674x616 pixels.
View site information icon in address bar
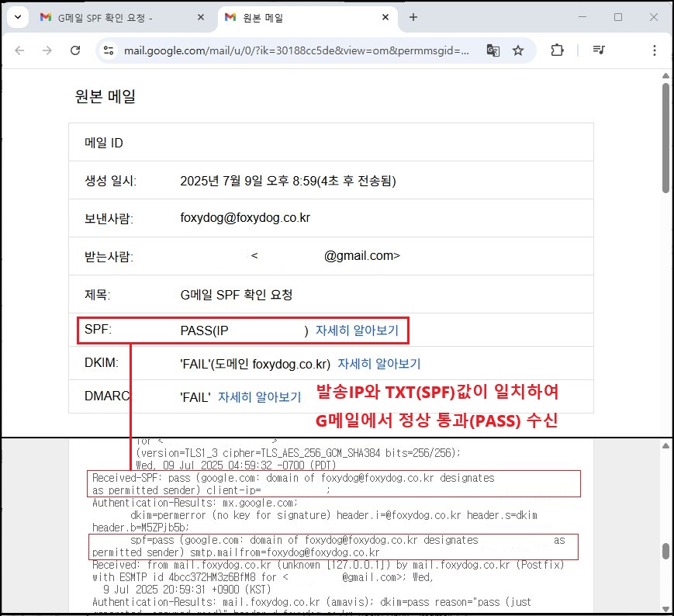pyautogui.click(x=109, y=50)
